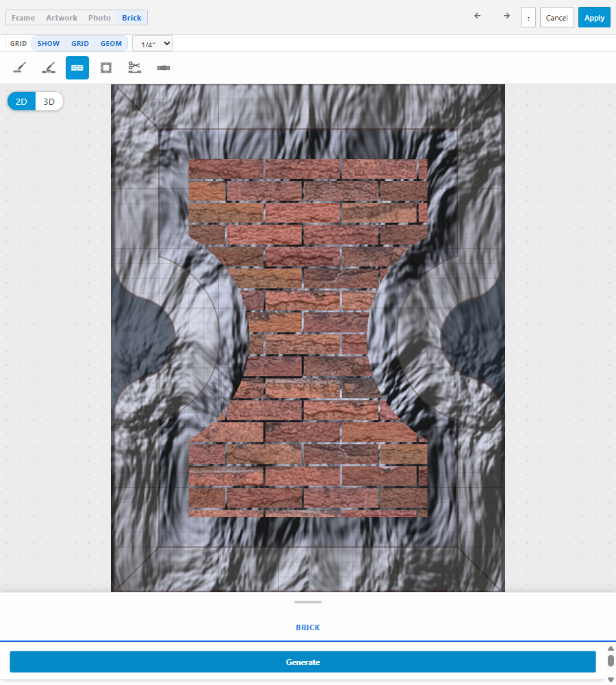616x685 pixels.
Task: Select the trowel tool on a single line
Action: pos(20,68)
